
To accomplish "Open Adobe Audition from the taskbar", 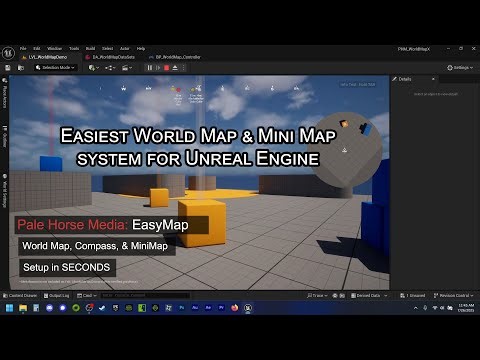I will pos(195,308).
